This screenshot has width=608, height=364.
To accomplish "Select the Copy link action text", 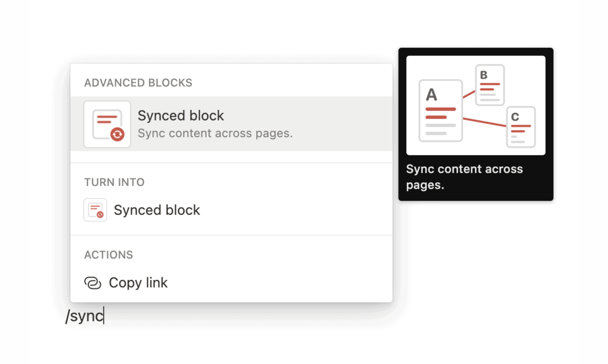I will click(138, 283).
